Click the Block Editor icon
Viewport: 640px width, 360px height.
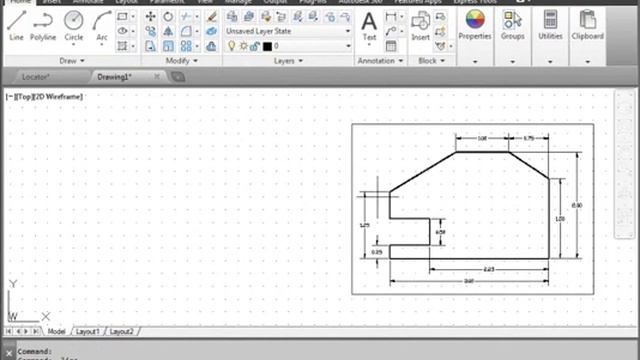[x=440, y=31]
